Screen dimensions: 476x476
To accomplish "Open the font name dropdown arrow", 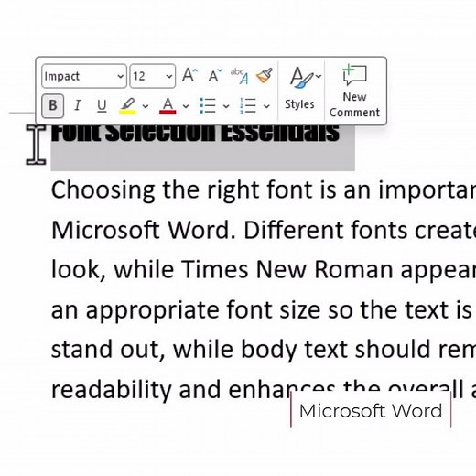I will click(x=121, y=76).
